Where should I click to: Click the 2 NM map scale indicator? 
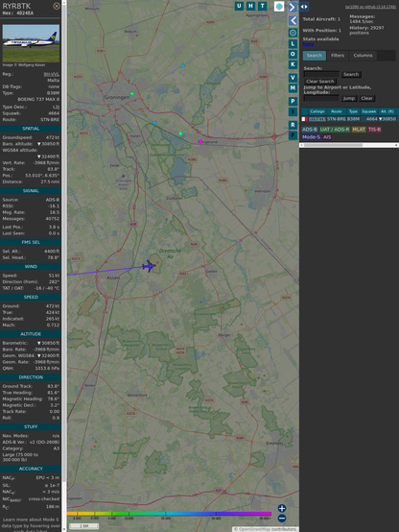click(x=84, y=526)
